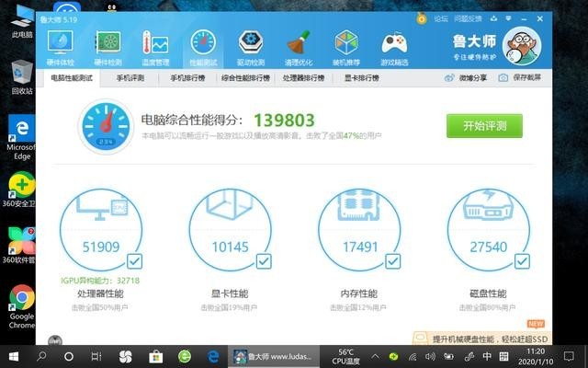Open the 提升机械硬盘性能 SSD promotion banner
Image resolution: width=588 pixels, height=368 pixels.
click(x=481, y=339)
